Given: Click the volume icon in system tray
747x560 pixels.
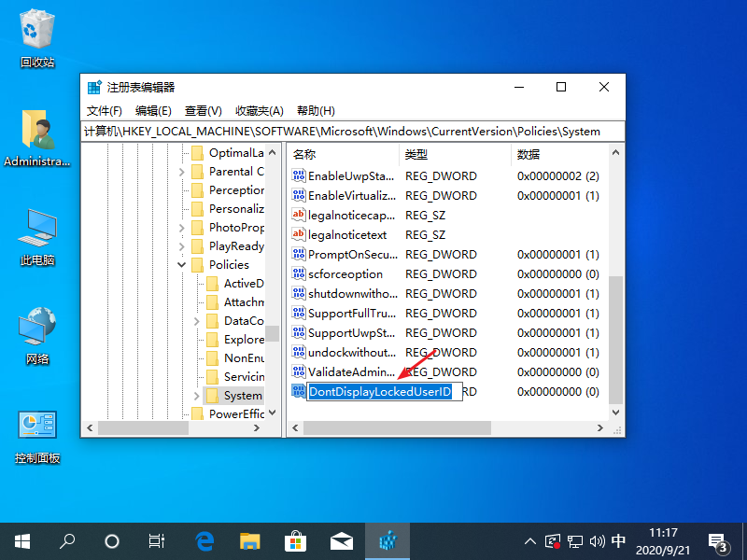Looking at the screenshot, I should click(x=598, y=540).
